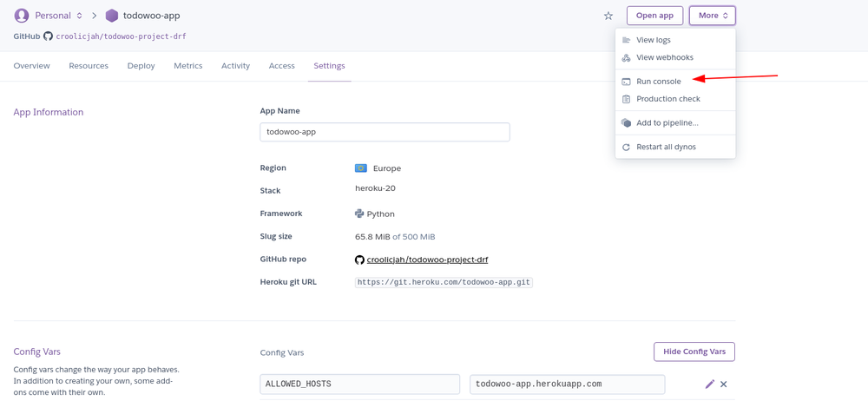Open the Personal account switcher dropdown
Image resolution: width=868 pixels, height=401 pixels.
(59, 16)
